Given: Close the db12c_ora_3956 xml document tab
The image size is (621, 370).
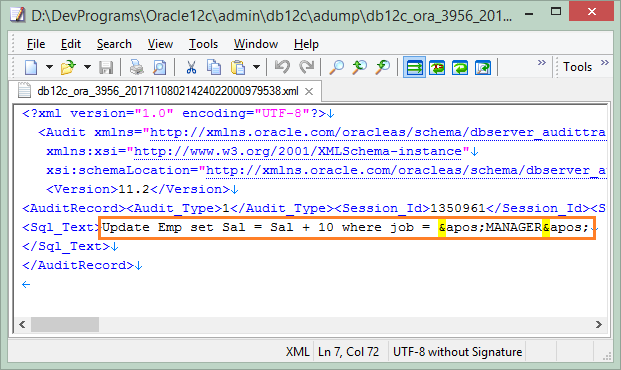Looking at the screenshot, I should [x=309, y=92].
